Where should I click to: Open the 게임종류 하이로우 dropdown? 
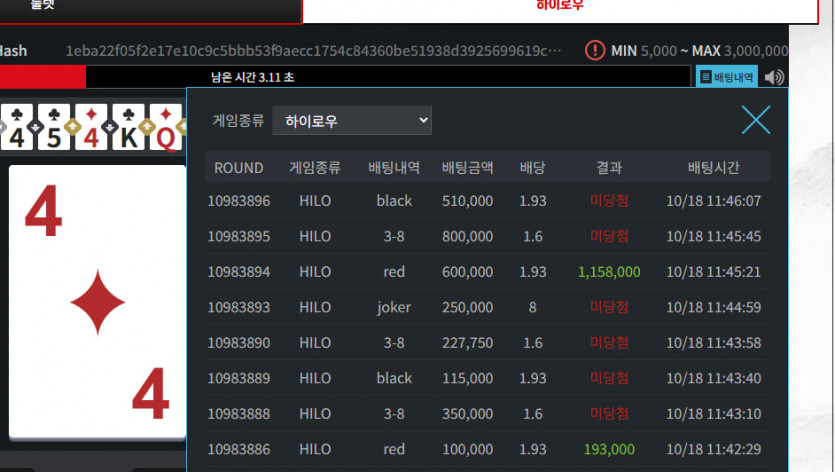[351, 120]
